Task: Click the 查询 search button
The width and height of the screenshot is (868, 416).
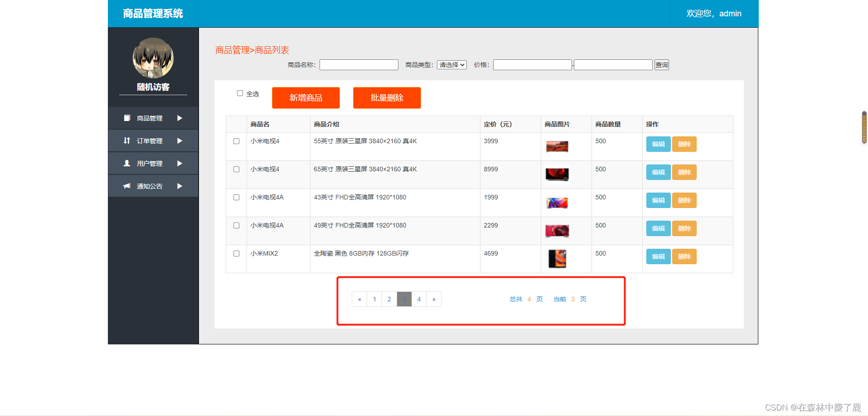Action: tap(662, 65)
